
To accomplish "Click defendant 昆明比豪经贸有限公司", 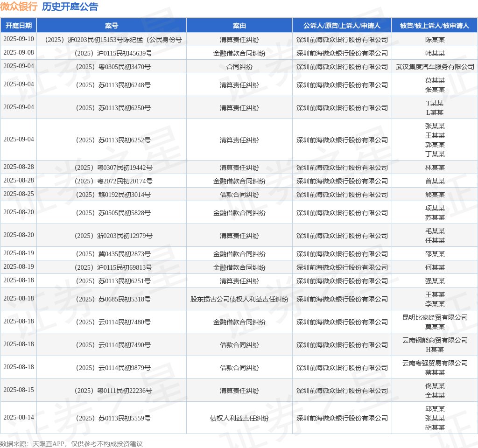I will (x=435, y=317).
